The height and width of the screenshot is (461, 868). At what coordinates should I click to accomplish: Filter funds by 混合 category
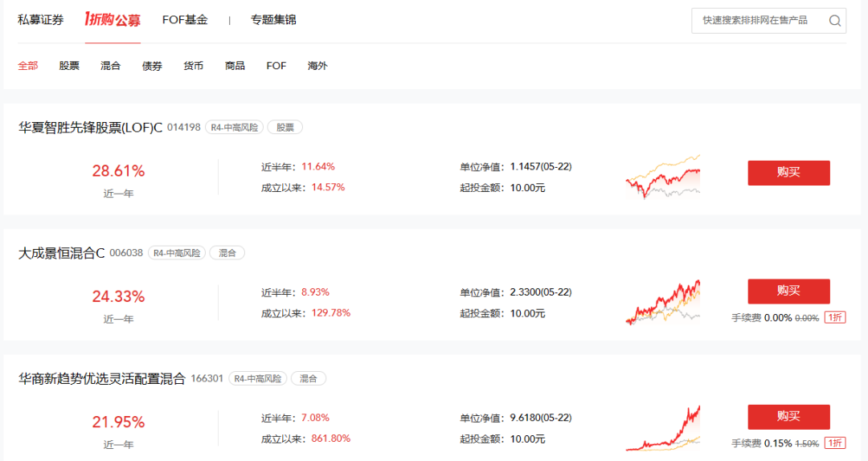(111, 66)
